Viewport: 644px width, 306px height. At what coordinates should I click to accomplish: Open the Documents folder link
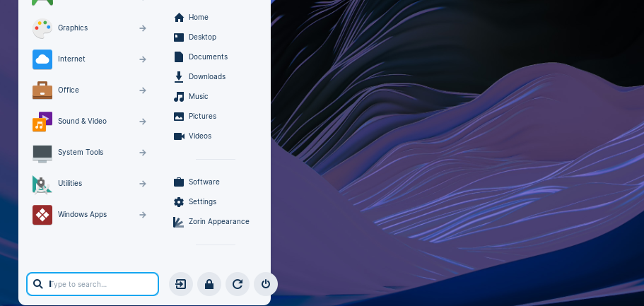[x=209, y=57]
